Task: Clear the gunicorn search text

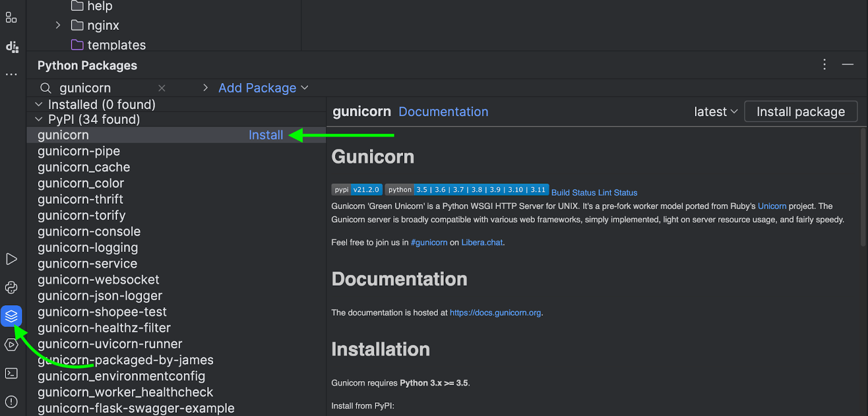Action: point(162,88)
